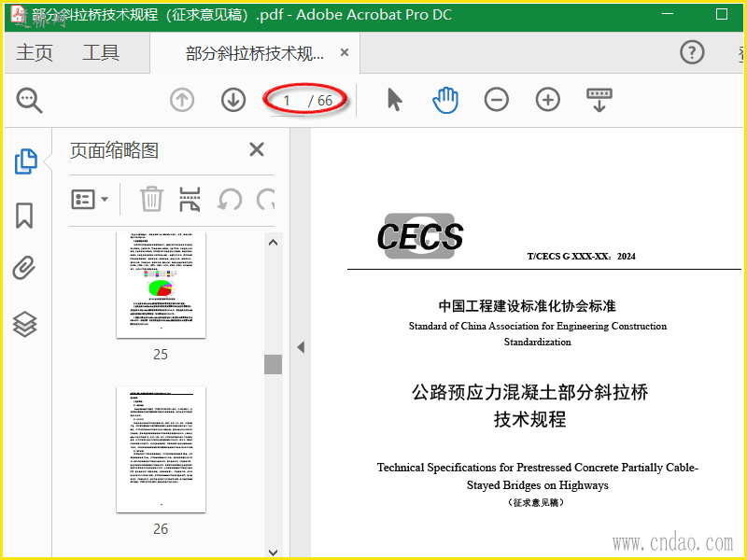
Task: Toggle the page thumbnails sidebar icon
Action: pos(26,161)
